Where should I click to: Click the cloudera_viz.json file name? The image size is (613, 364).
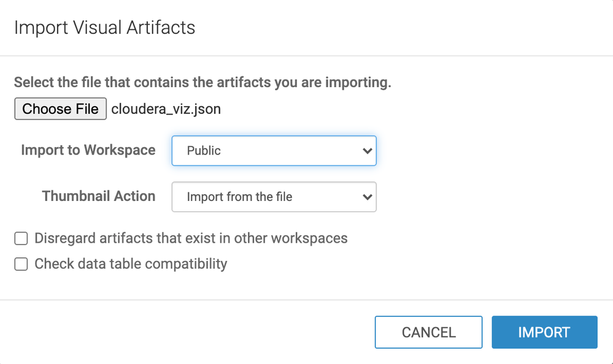coord(166,109)
